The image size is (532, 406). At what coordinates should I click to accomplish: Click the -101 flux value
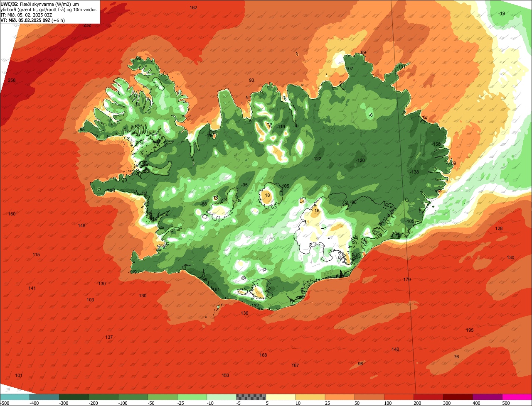pos(401,66)
